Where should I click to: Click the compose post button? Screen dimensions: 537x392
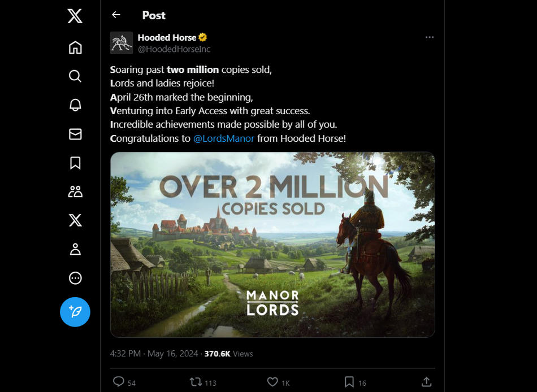[x=75, y=311]
